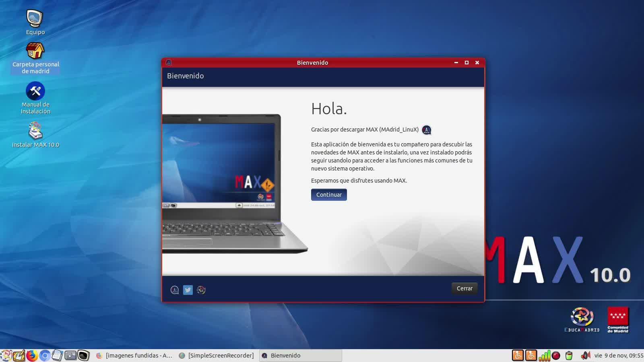Open the MAX main menu in taskbar
The height and width of the screenshot is (362, 644).
pyautogui.click(x=6, y=356)
